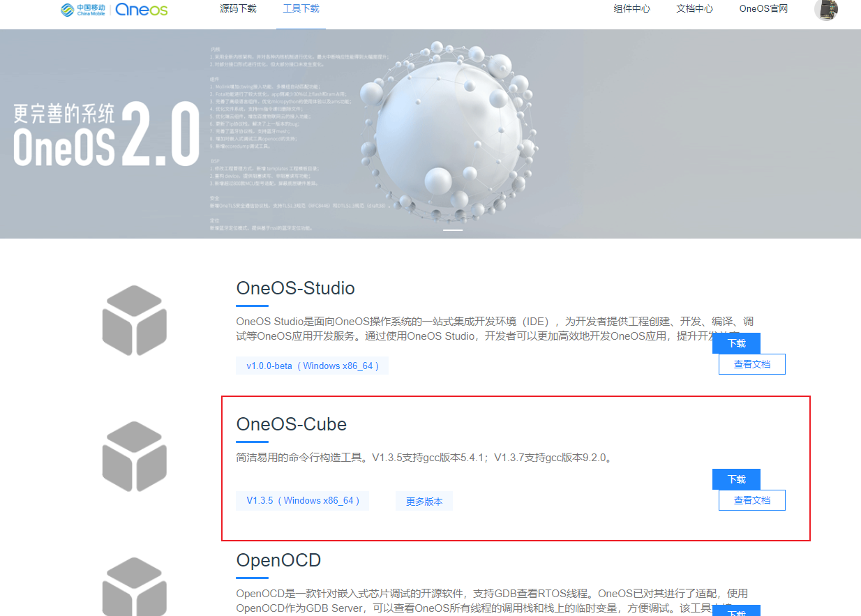
Task: Download OneOS-Cube with the 下载 button
Action: pyautogui.click(x=736, y=479)
